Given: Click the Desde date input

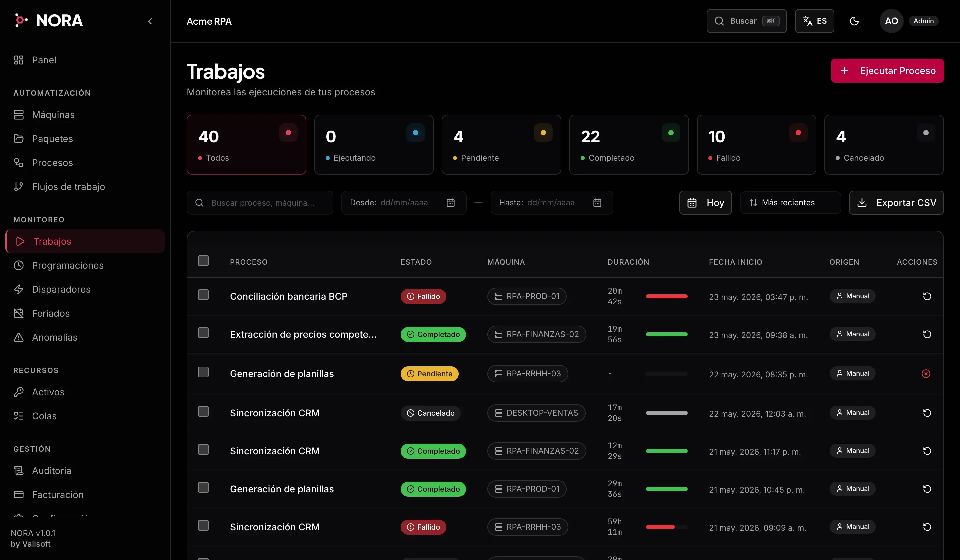Looking at the screenshot, I should (x=404, y=203).
